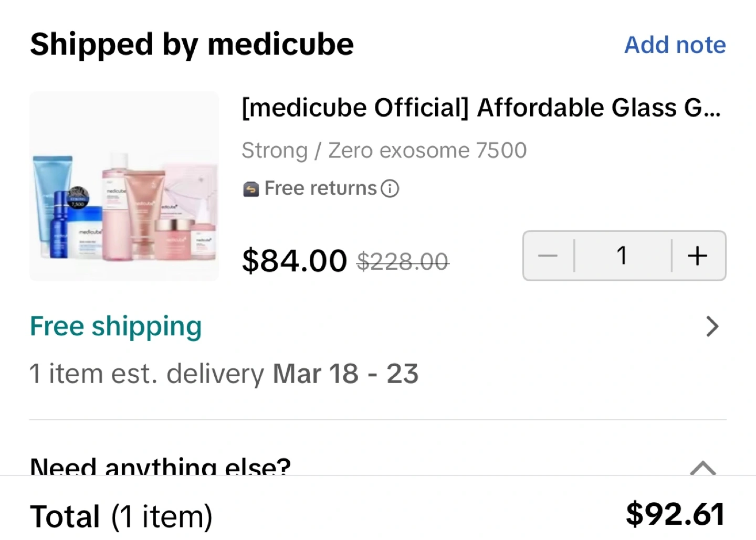Image resolution: width=756 pixels, height=540 pixels.
Task: Click the $84.00 sale price
Action: [x=294, y=261]
